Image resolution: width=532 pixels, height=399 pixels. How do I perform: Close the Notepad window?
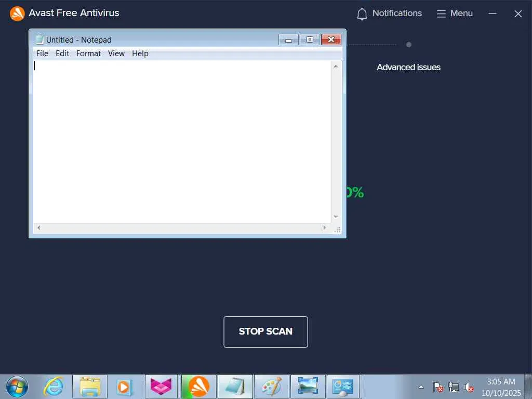[331, 39]
